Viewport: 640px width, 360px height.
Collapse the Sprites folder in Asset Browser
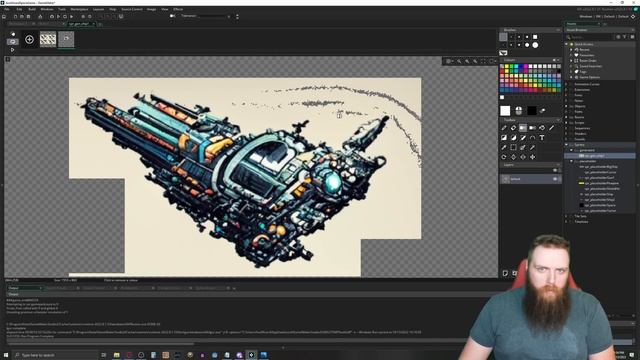pyautogui.click(x=567, y=144)
